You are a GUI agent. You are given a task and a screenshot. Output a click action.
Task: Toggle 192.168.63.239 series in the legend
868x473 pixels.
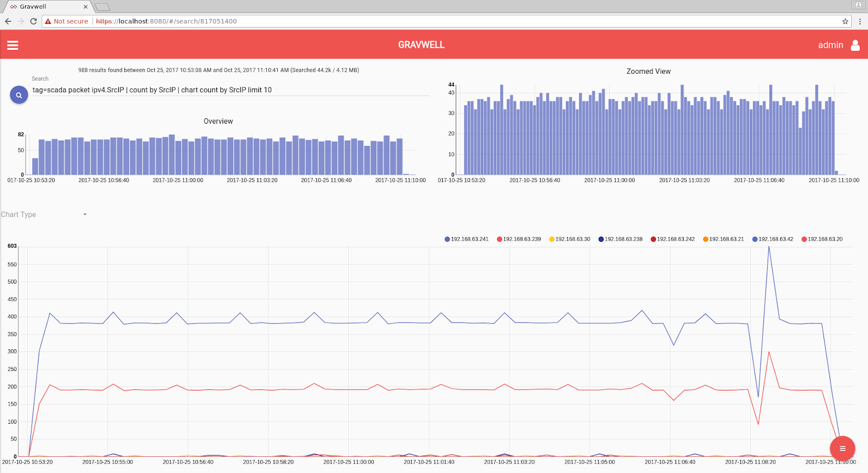pos(519,239)
